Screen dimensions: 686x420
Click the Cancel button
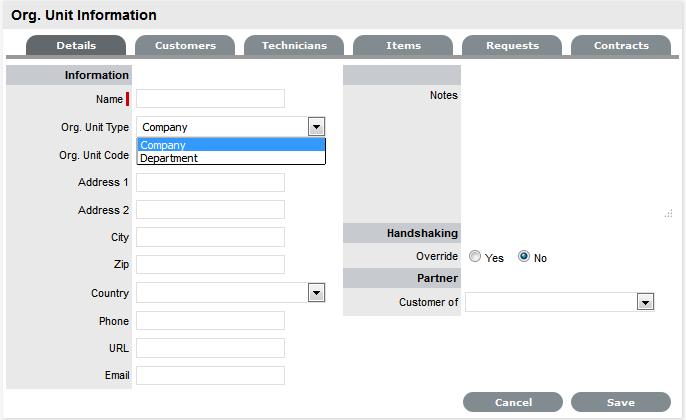click(x=513, y=402)
